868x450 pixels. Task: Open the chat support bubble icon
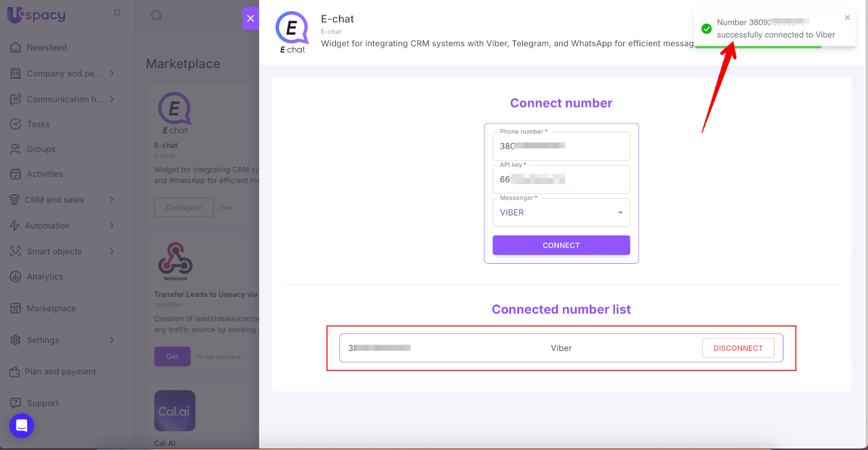point(22,426)
